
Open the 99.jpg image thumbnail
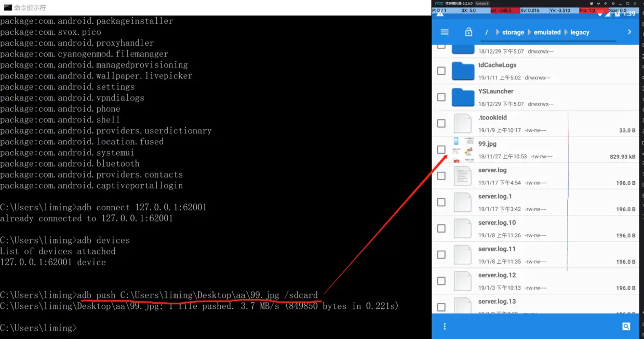463,150
